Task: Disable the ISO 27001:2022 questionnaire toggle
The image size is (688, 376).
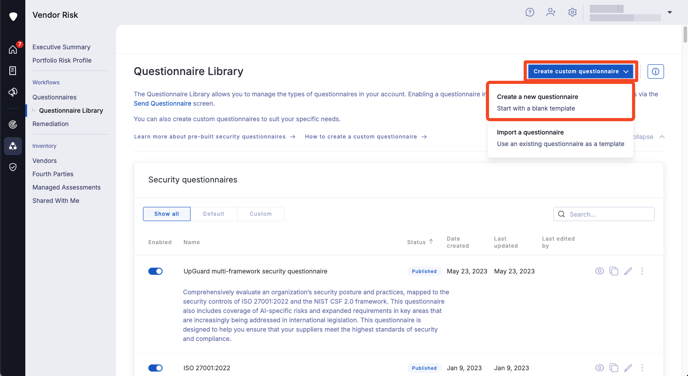Action: pyautogui.click(x=155, y=368)
